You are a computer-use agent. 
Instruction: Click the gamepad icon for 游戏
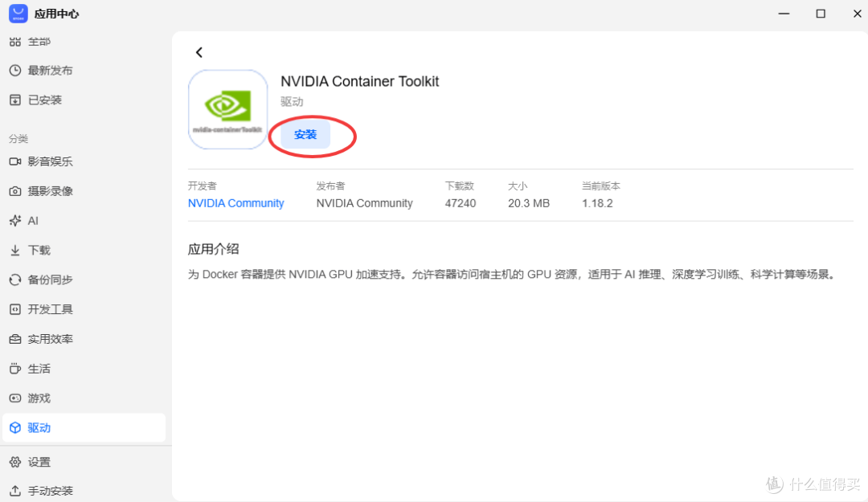pyautogui.click(x=15, y=398)
